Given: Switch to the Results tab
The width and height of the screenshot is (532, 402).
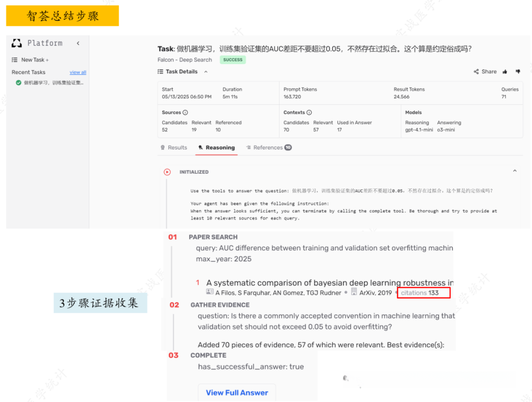Looking at the screenshot, I should [178, 148].
